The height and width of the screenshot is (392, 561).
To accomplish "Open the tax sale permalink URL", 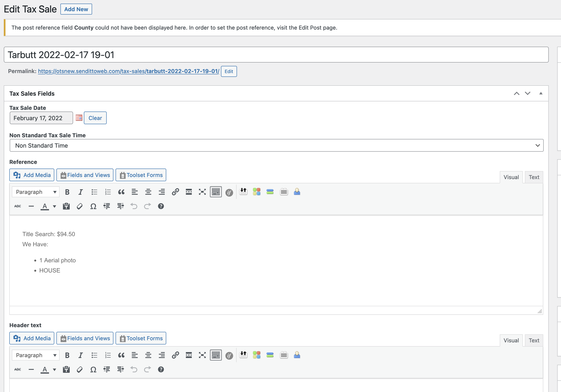I will click(x=128, y=71).
